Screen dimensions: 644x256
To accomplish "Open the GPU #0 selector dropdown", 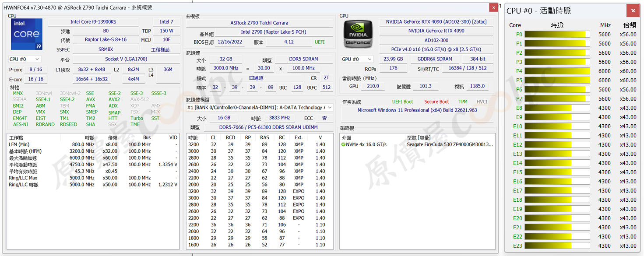I will point(357,59).
